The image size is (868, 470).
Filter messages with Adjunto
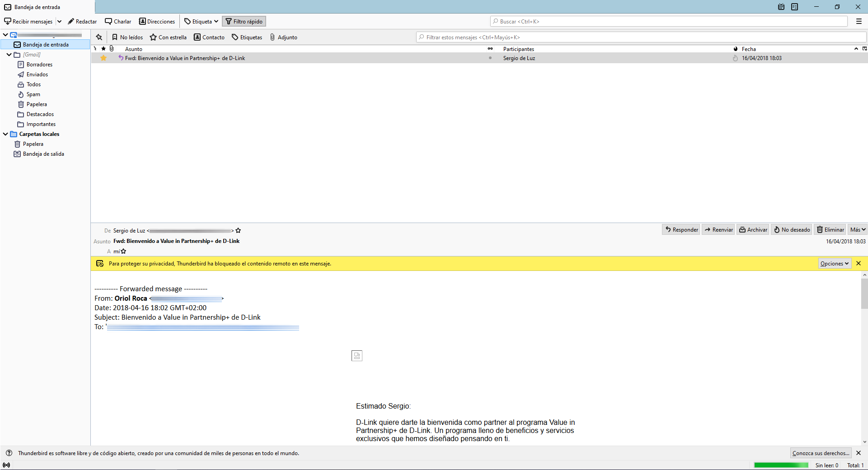283,37
